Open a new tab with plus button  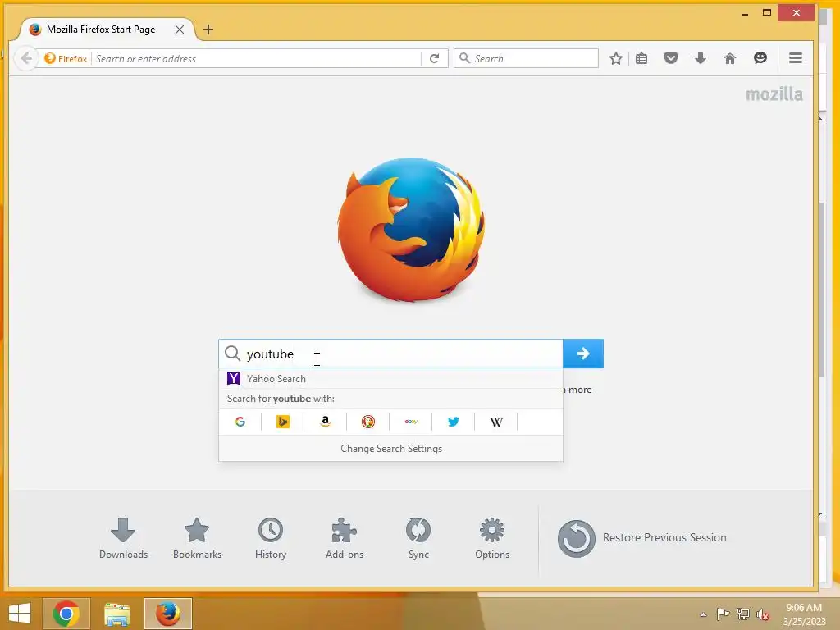[x=208, y=30]
